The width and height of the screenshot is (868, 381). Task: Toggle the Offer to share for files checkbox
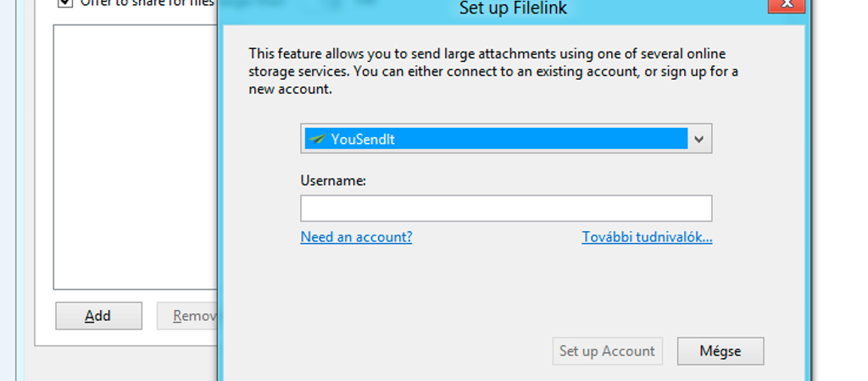tap(65, 3)
